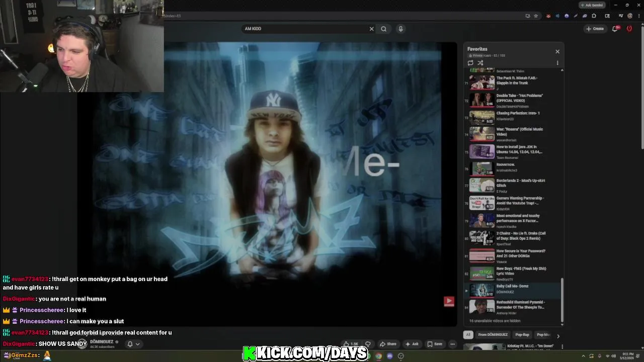Open the Chrome three-dot menu
Viewport: 644px width, 362px height.
pyautogui.click(x=638, y=16)
